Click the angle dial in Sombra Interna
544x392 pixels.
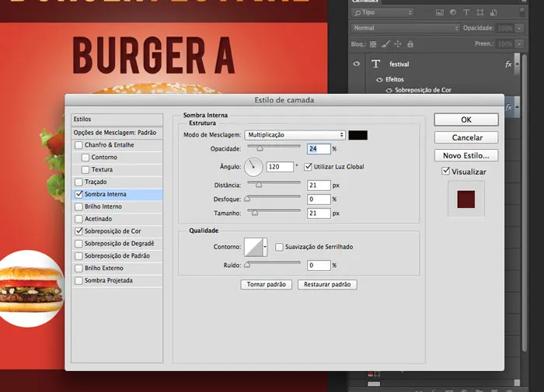(x=253, y=167)
